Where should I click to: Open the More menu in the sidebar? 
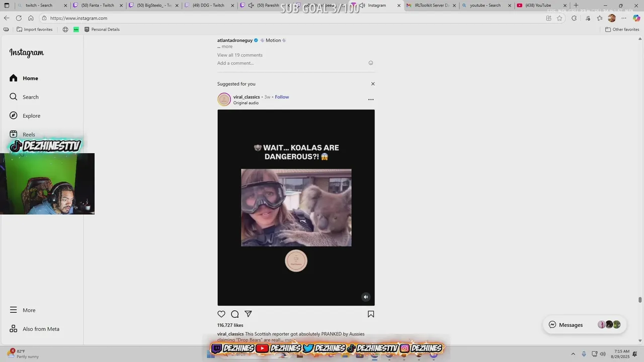23,310
